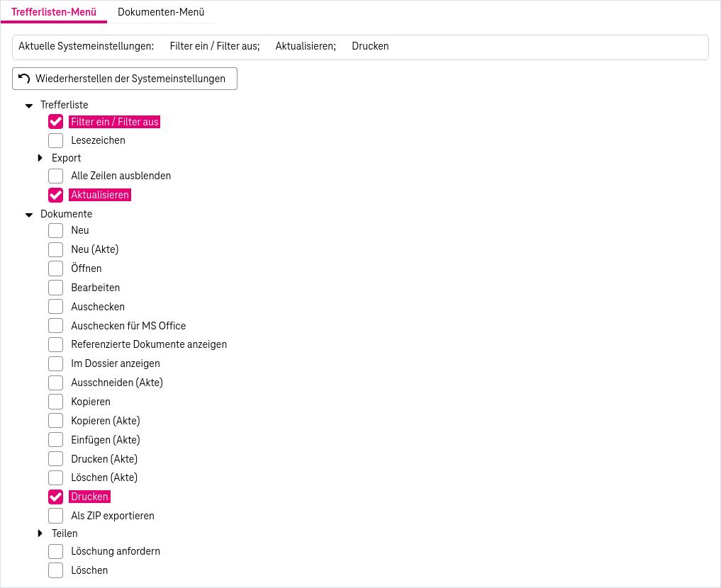
Task: Switch to the Trefferlisten-Menü tab
Action: click(54, 12)
